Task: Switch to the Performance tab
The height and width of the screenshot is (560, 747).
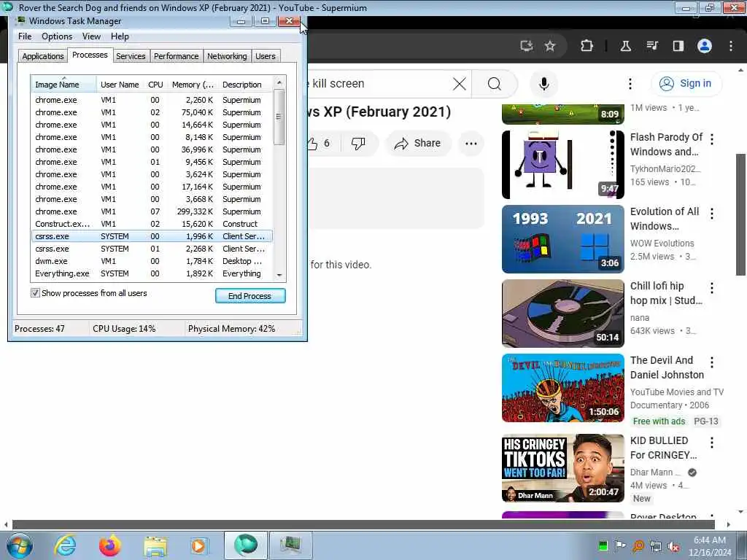Action: (x=176, y=56)
